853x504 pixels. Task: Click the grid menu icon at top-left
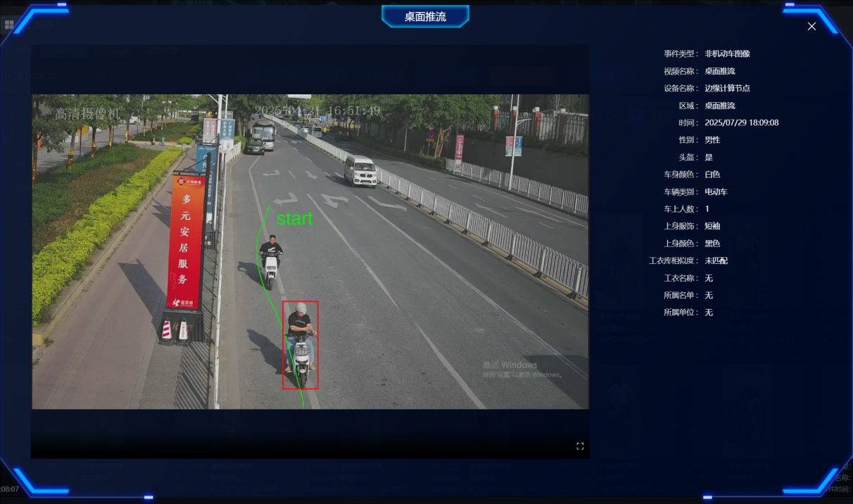(x=9, y=25)
